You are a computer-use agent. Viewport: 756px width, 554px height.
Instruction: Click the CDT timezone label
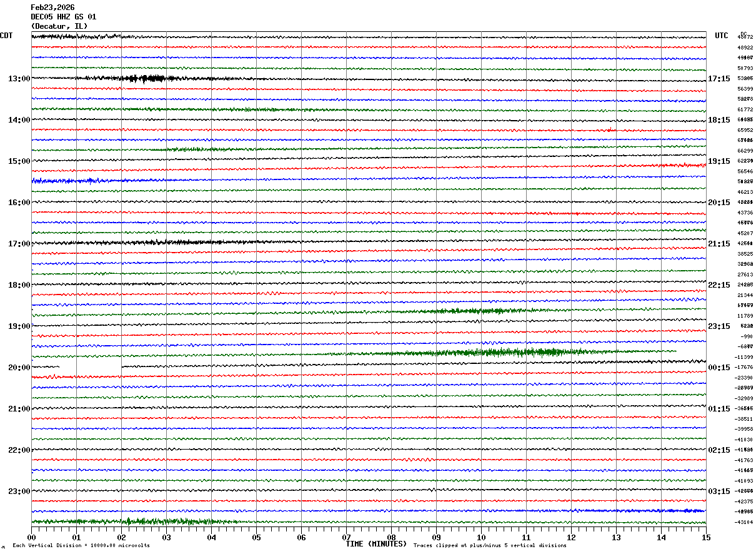pos(6,36)
